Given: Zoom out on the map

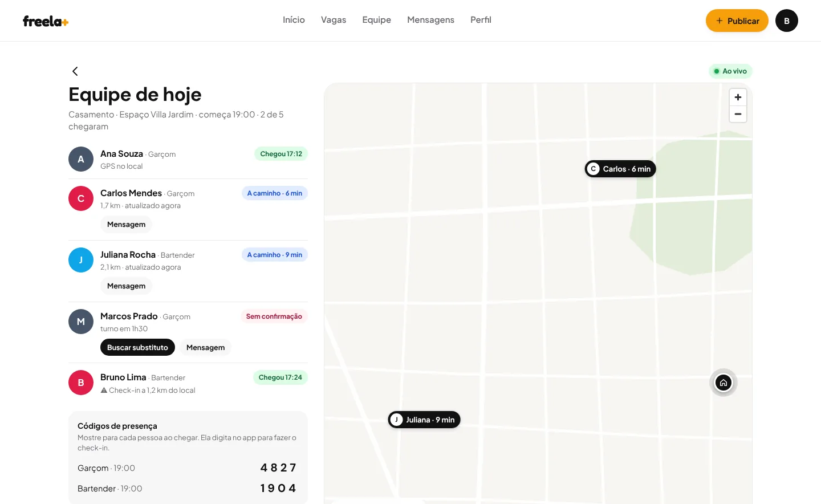Looking at the screenshot, I should pyautogui.click(x=738, y=114).
